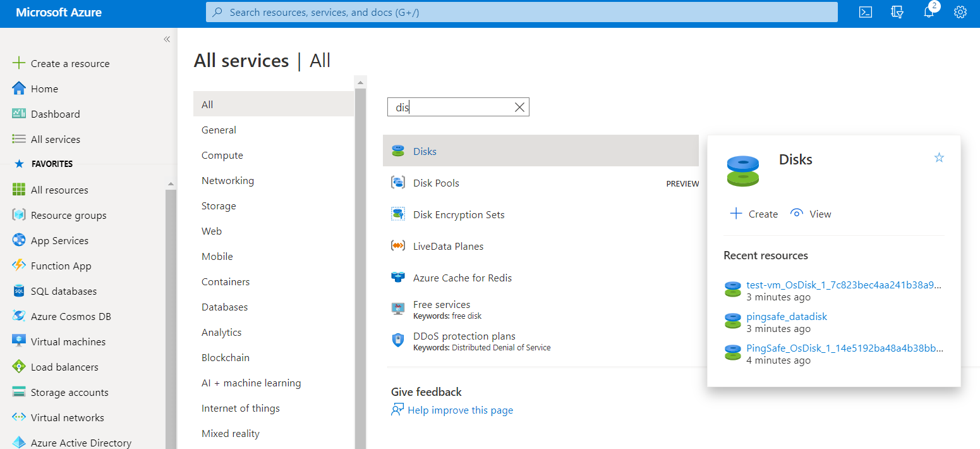Clear the service filter text

point(519,108)
